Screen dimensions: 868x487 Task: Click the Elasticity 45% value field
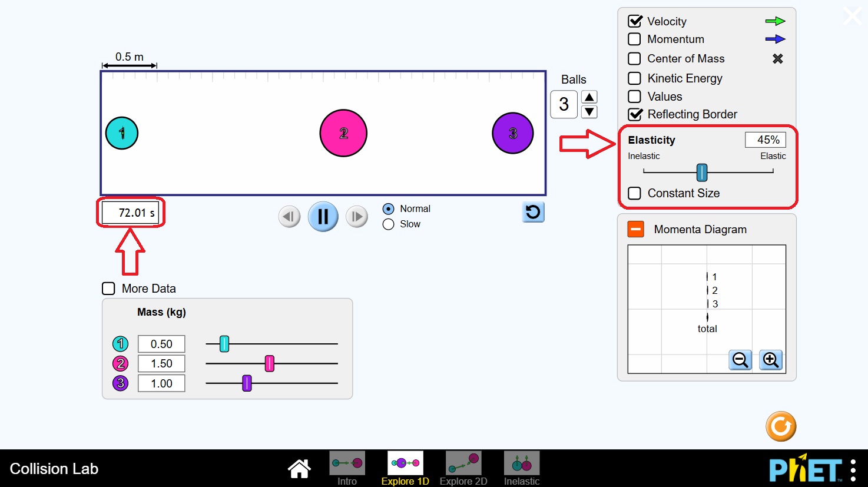click(x=766, y=140)
